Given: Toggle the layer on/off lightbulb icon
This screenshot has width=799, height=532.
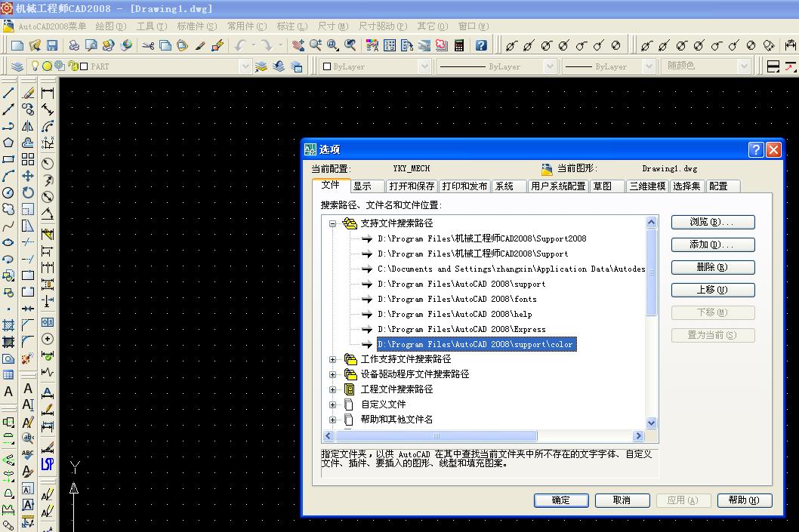Looking at the screenshot, I should (35, 66).
